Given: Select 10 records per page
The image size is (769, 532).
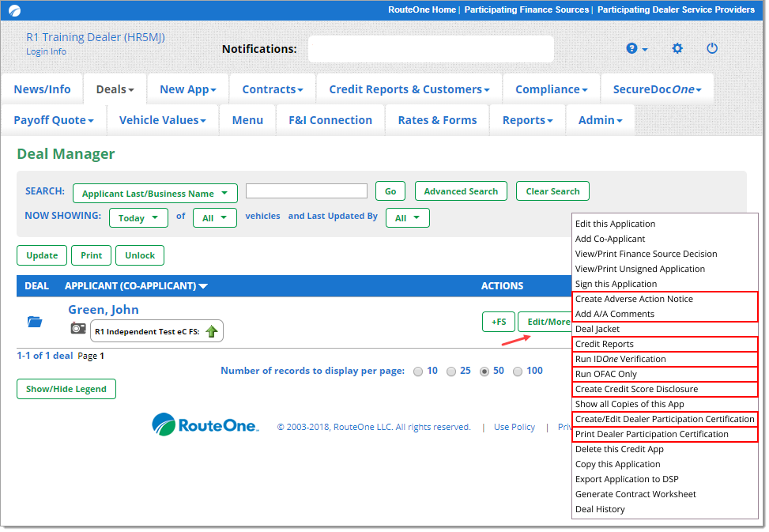Looking at the screenshot, I should click(x=418, y=372).
